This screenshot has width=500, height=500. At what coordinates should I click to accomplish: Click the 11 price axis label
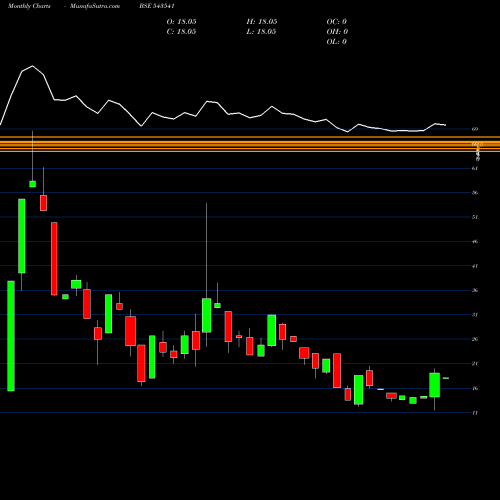[x=475, y=413]
